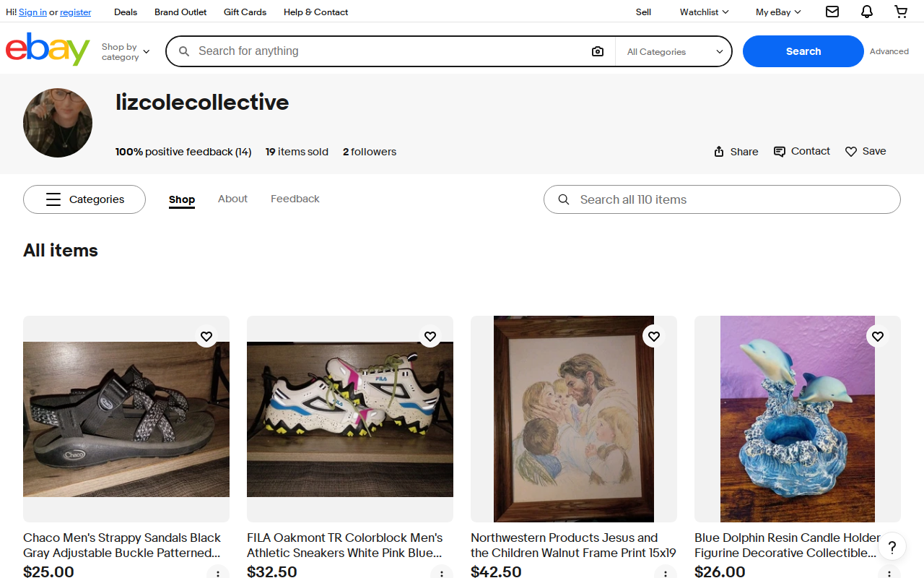
Task: Open the Jesus and Children print image
Action: pyautogui.click(x=574, y=419)
